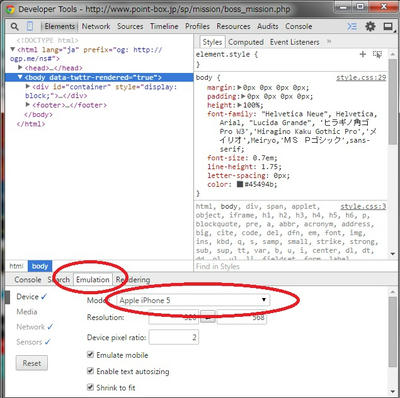Uncheck Emulate mobile checkbox

(90, 354)
